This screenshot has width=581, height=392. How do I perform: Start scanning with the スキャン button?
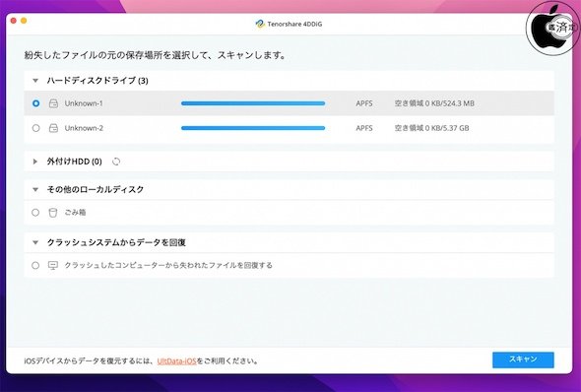(523, 359)
